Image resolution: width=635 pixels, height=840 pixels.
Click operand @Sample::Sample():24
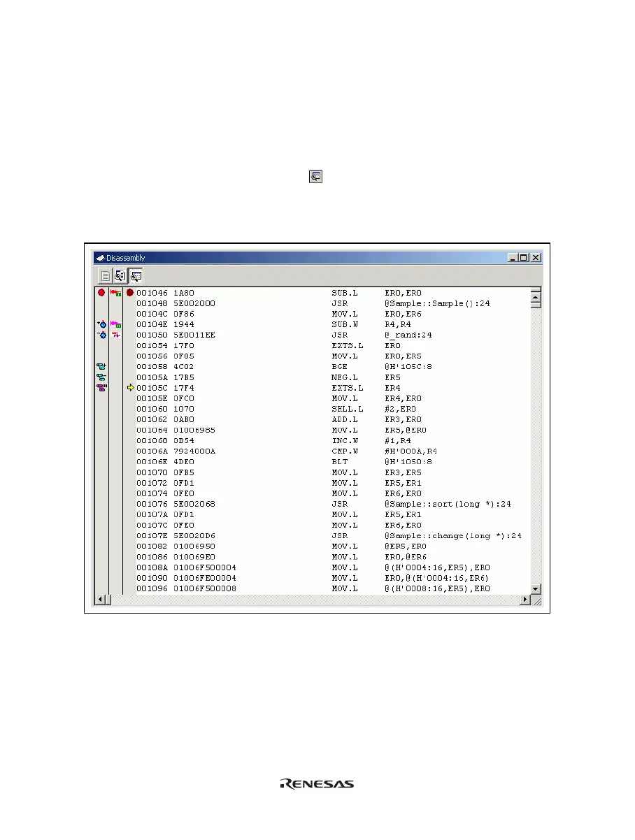pos(439,303)
